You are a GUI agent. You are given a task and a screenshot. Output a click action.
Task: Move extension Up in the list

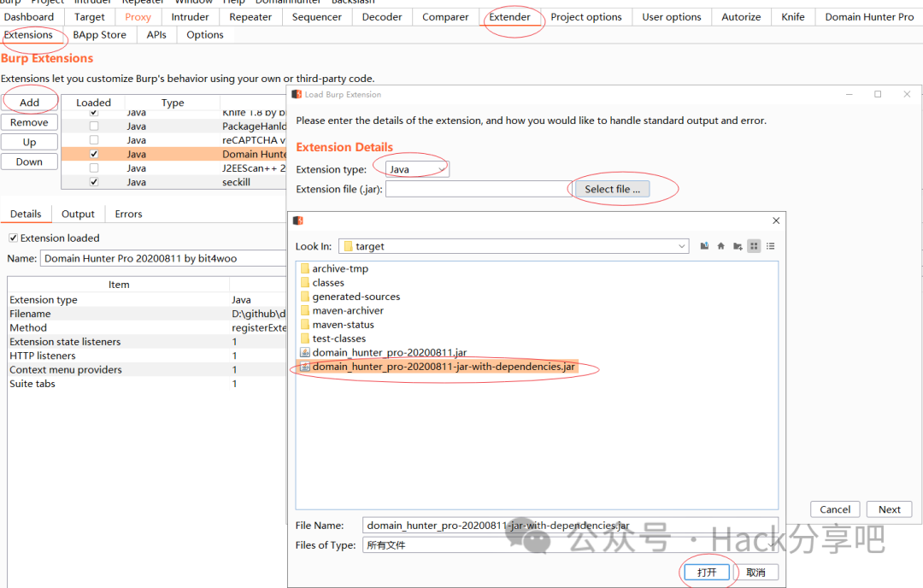[29, 142]
